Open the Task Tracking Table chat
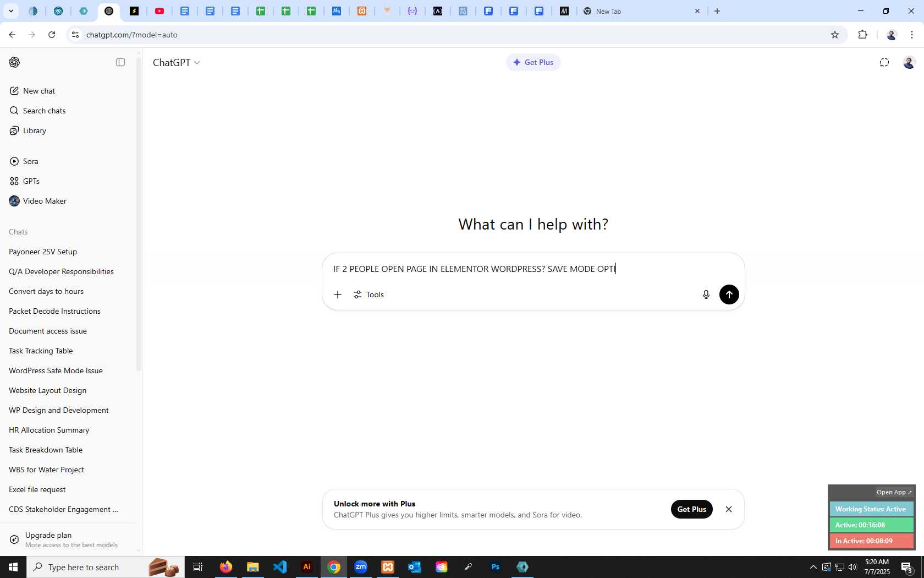 tap(68, 351)
